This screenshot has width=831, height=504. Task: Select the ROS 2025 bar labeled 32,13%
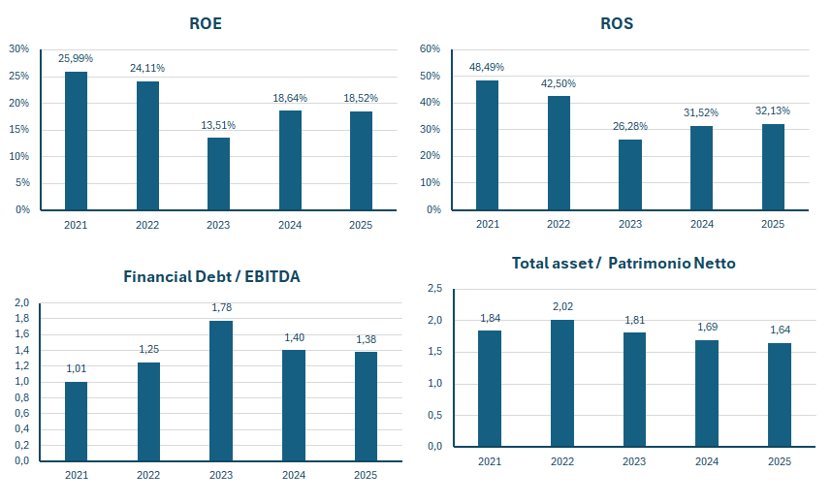tap(773, 167)
